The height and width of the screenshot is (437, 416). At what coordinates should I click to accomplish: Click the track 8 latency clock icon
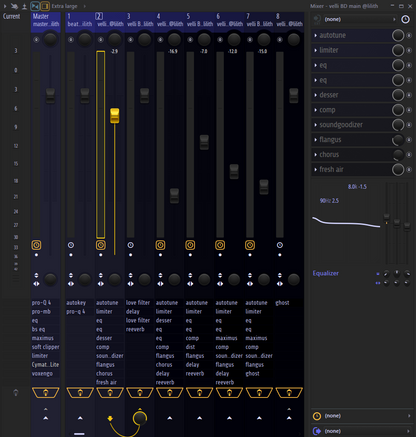(x=280, y=245)
